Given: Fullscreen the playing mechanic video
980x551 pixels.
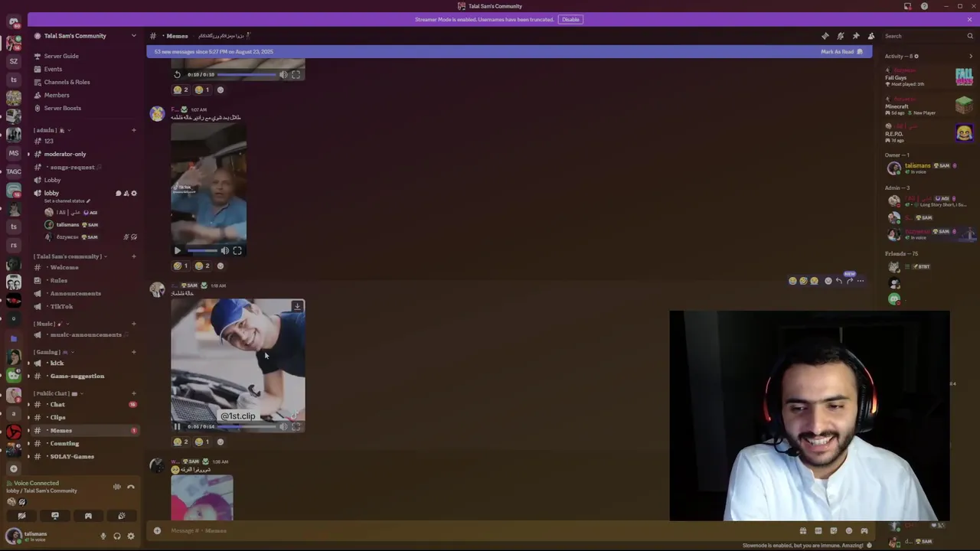Looking at the screenshot, I should (296, 426).
